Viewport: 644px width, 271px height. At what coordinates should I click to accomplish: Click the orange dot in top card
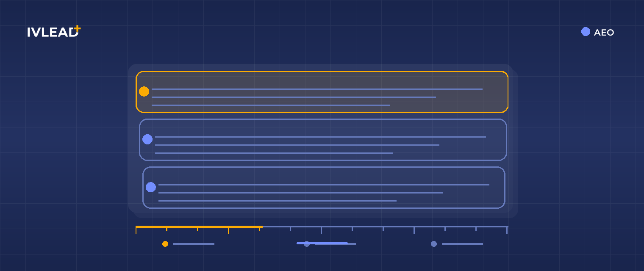pos(144,91)
